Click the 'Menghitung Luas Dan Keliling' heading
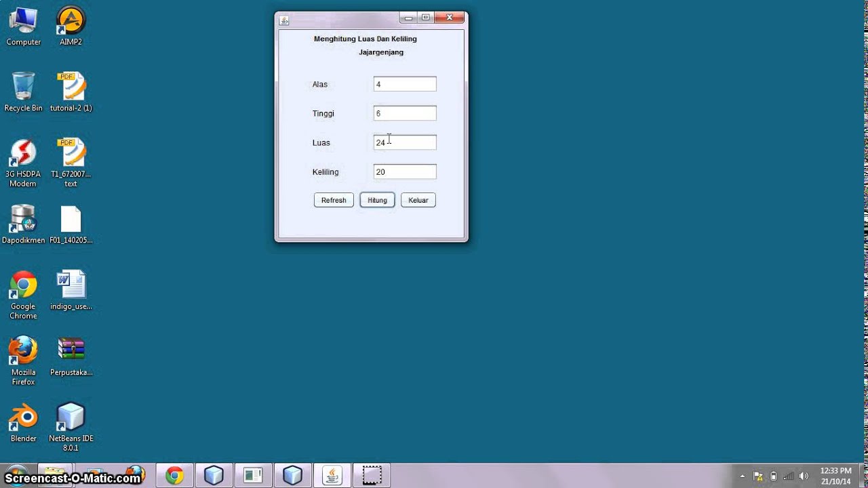The image size is (868, 488). pos(366,39)
